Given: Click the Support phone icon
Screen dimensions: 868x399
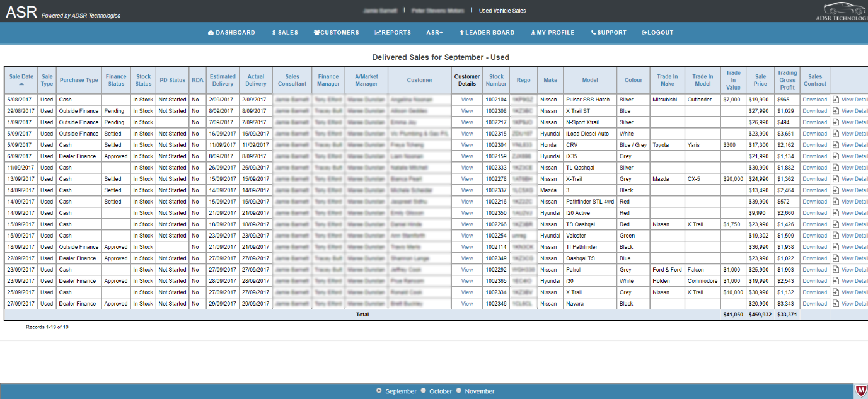Looking at the screenshot, I should (593, 33).
